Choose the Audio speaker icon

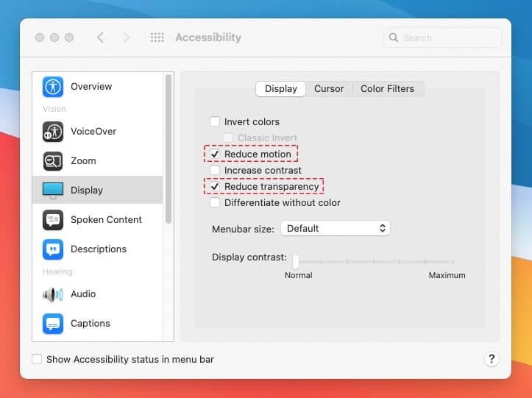52,294
